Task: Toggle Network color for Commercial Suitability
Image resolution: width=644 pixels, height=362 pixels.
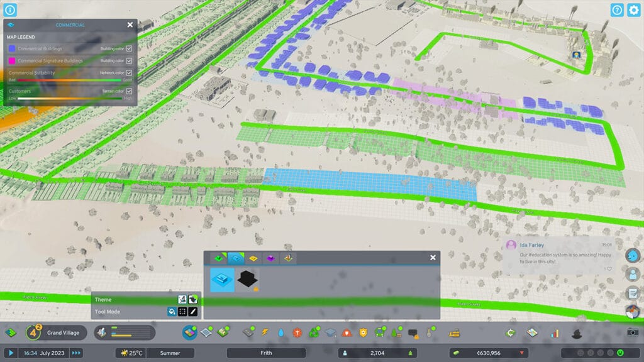Action: click(x=129, y=72)
